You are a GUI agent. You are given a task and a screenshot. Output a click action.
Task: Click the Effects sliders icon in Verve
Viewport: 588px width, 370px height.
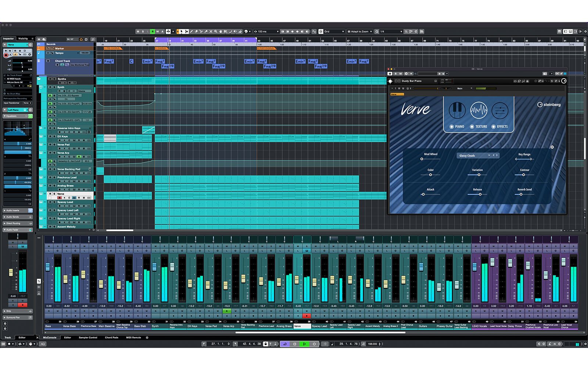coord(500,110)
